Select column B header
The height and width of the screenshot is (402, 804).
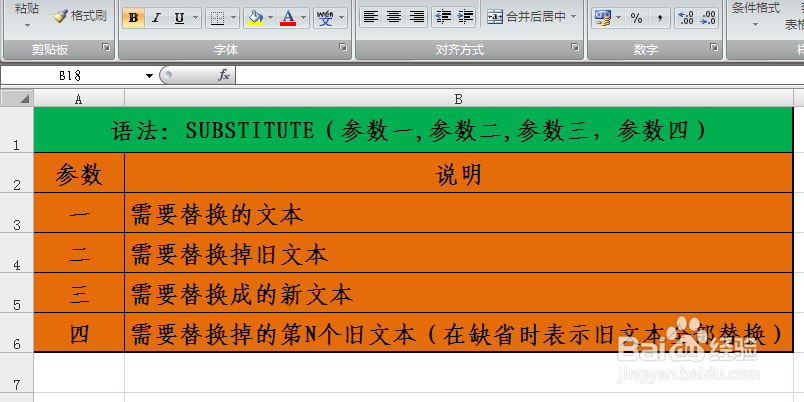(459, 99)
